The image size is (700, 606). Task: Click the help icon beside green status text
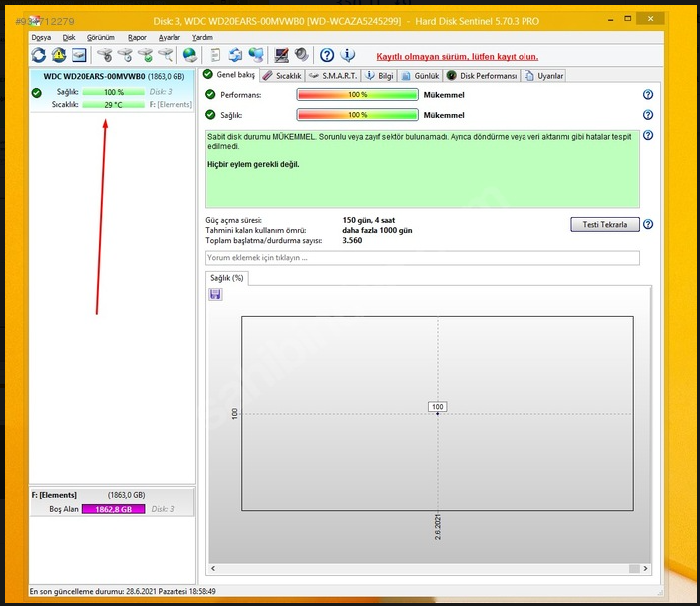(648, 135)
